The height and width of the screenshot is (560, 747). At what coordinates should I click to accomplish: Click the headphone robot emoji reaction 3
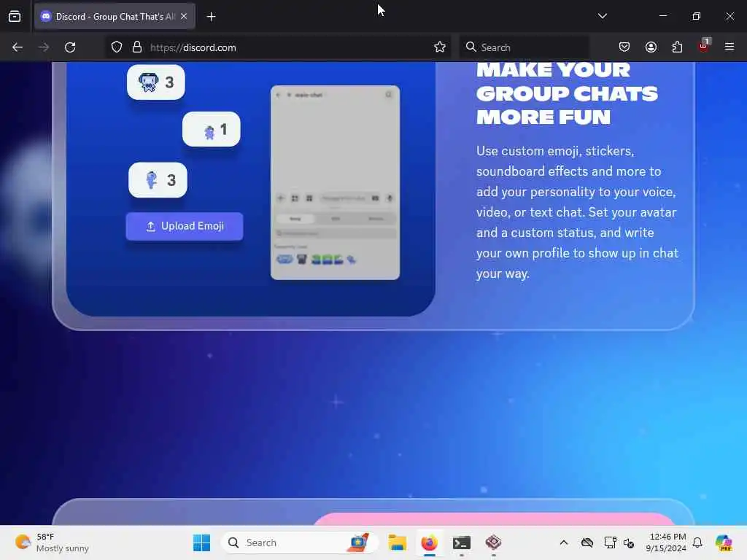tap(156, 82)
